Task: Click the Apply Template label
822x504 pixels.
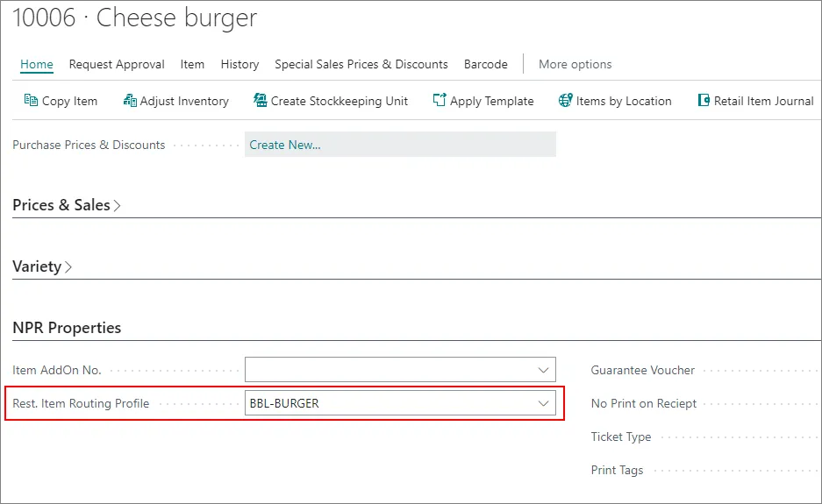Action: click(492, 101)
